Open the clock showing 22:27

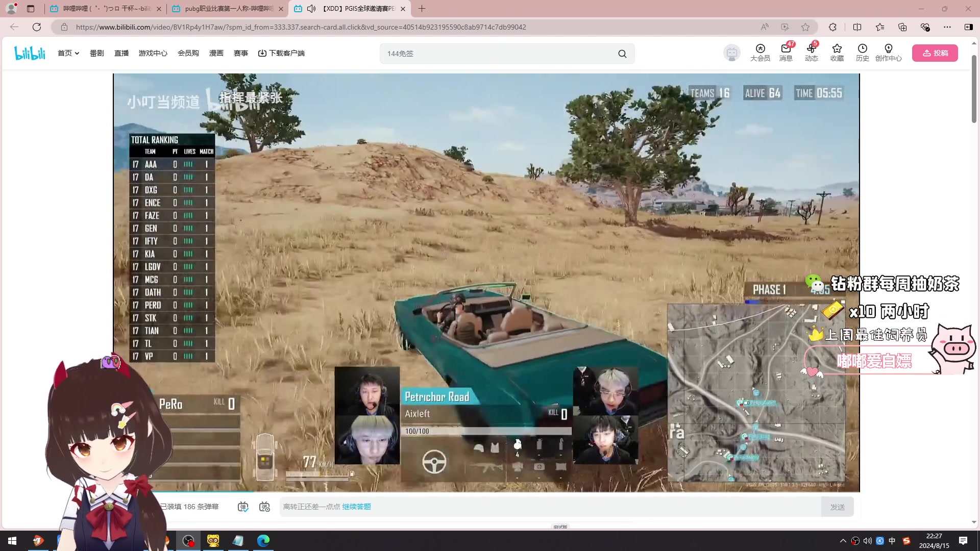pos(934,541)
